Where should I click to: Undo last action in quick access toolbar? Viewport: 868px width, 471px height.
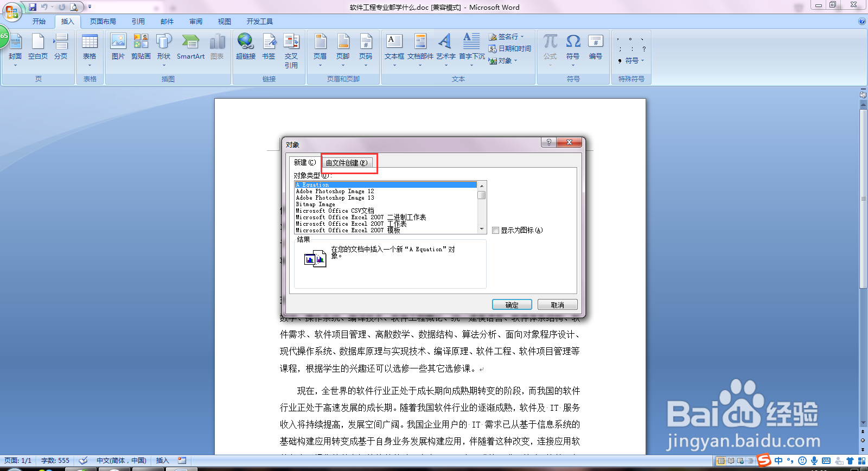coord(44,7)
